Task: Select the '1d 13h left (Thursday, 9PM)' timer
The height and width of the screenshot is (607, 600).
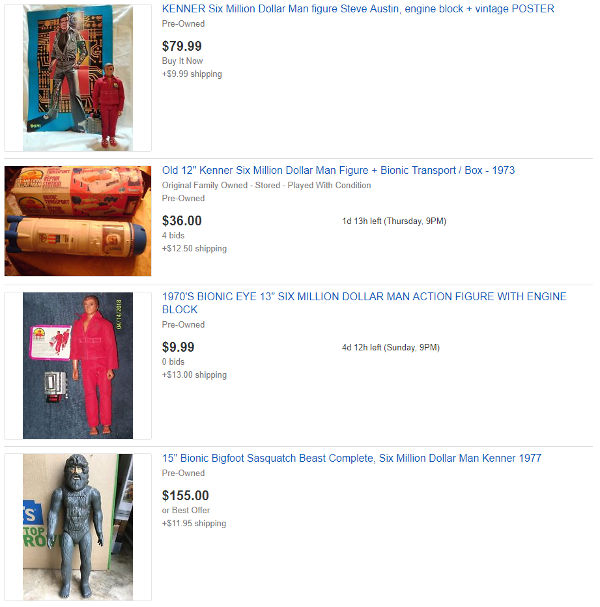Action: click(394, 221)
